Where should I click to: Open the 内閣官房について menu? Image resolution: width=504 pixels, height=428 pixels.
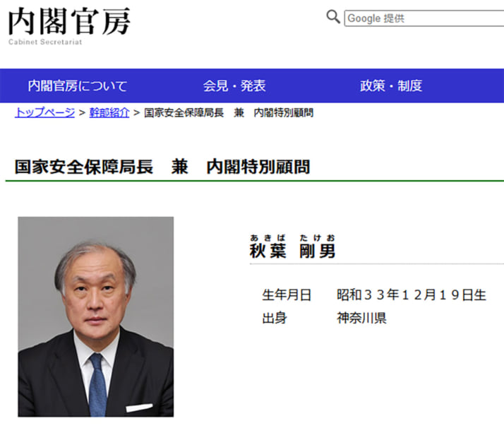(x=78, y=86)
